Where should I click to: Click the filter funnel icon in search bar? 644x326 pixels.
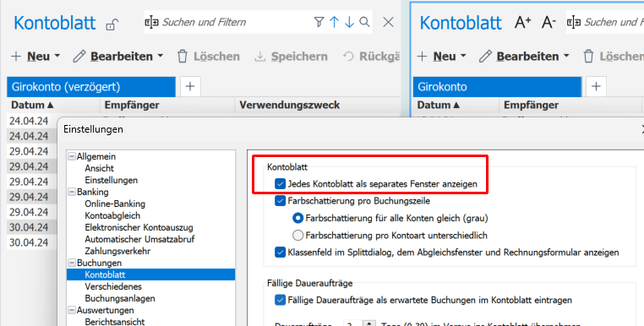click(319, 22)
